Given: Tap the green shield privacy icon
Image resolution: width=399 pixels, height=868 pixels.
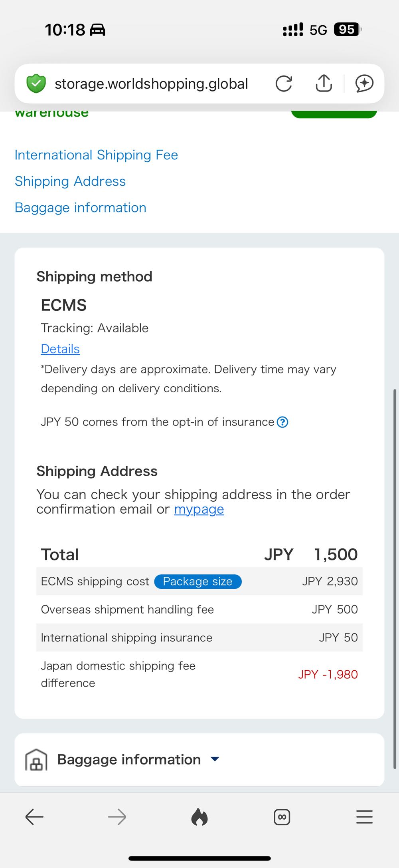Looking at the screenshot, I should tap(36, 83).
